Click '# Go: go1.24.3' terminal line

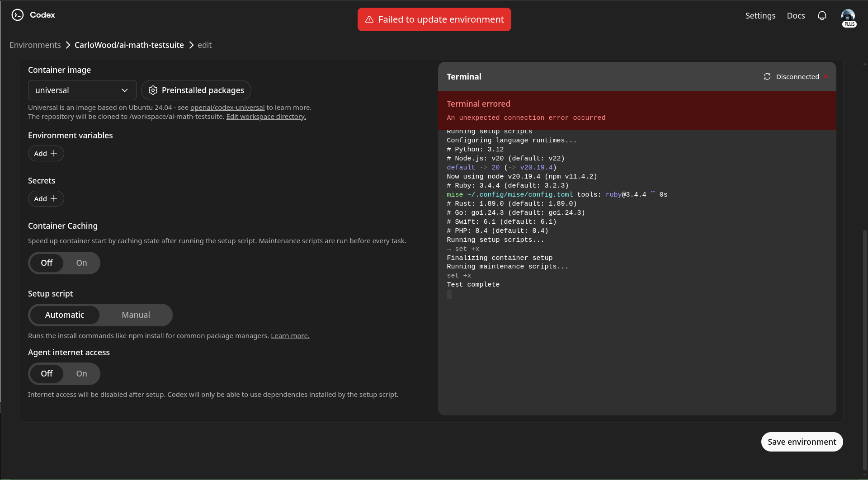pyautogui.click(x=516, y=213)
